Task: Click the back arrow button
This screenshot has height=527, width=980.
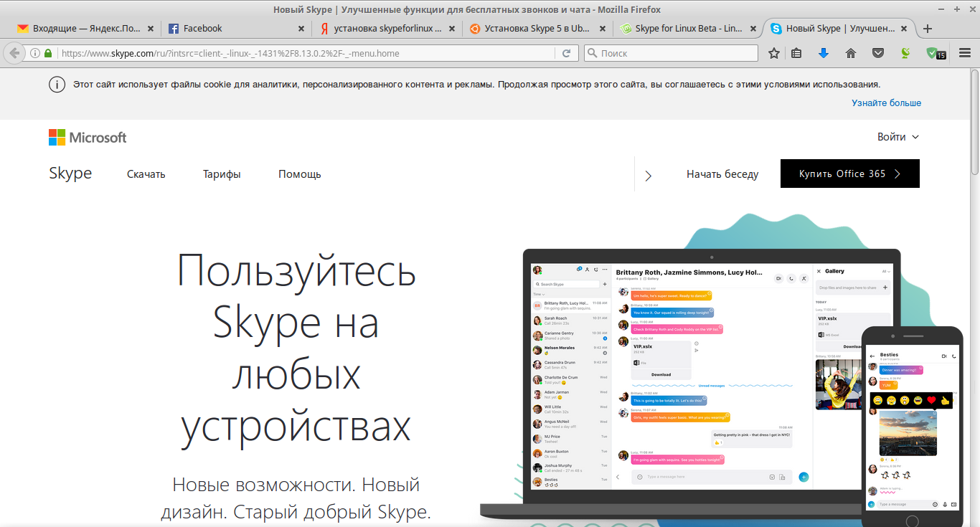Action: [x=14, y=53]
